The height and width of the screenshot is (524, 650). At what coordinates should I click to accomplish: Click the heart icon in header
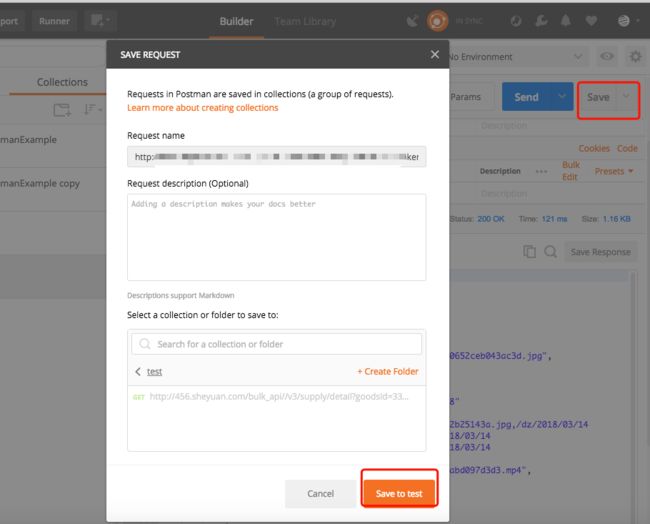(592, 21)
